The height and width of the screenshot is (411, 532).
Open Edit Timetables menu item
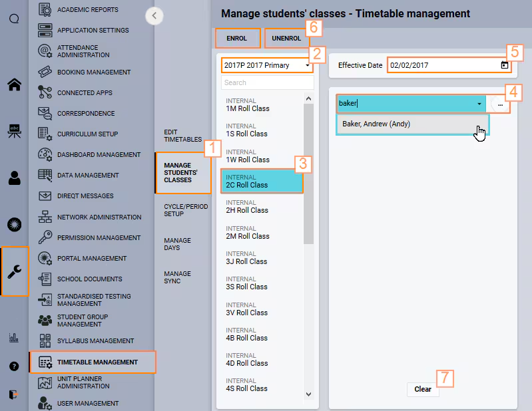click(x=183, y=136)
